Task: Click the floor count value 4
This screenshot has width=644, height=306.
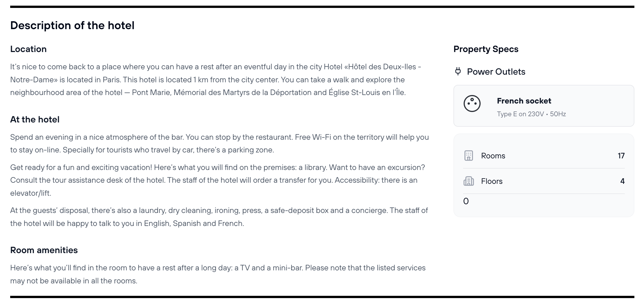Action: click(622, 181)
